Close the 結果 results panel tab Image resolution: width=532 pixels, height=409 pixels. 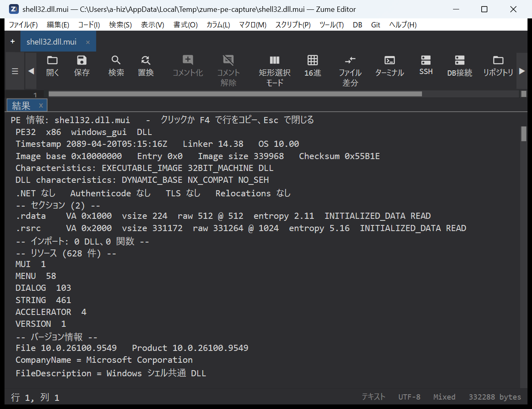point(41,106)
